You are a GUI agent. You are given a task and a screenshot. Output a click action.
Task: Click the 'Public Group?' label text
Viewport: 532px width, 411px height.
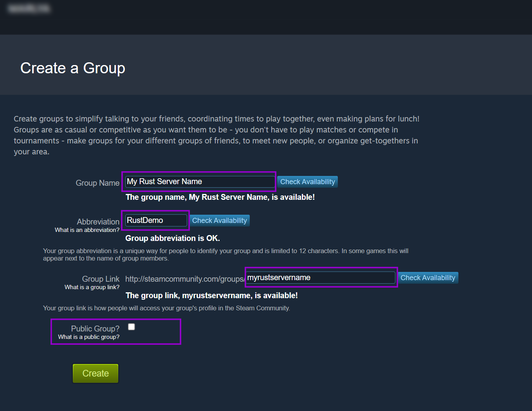tap(95, 329)
